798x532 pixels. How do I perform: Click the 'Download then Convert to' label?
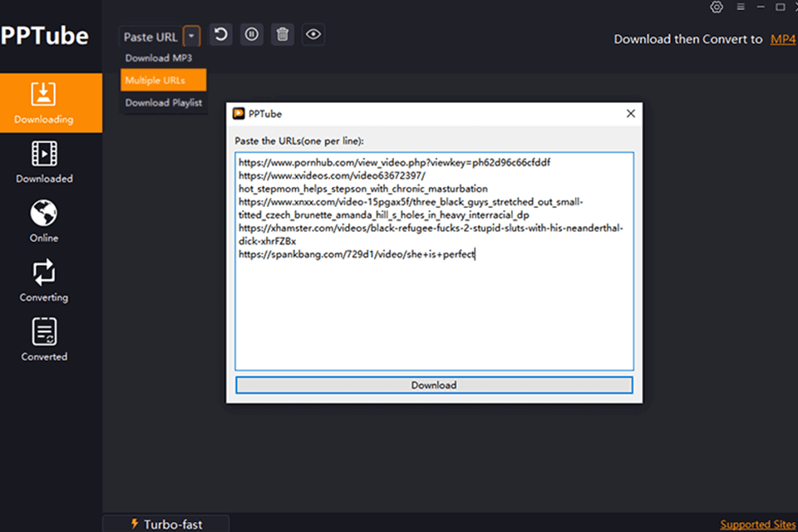688,39
